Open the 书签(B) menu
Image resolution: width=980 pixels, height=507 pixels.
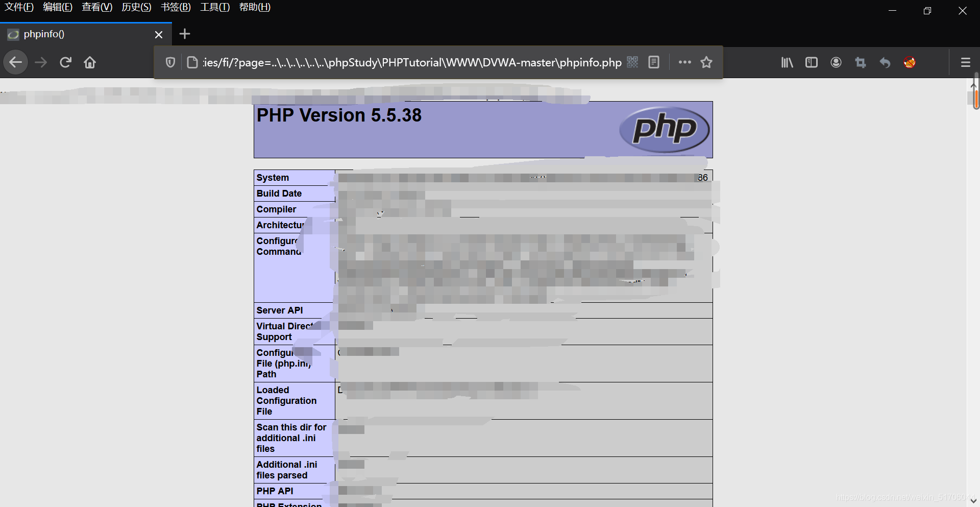[x=176, y=7]
